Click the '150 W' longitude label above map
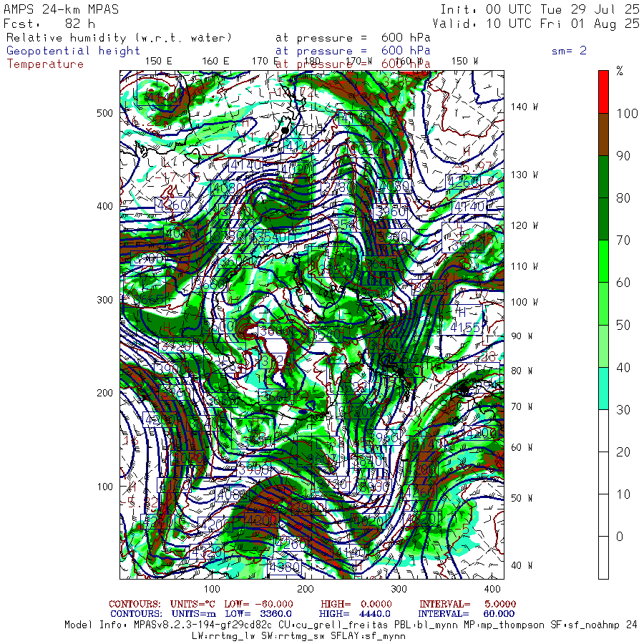Screen dimensions: 644x644 coord(464,62)
